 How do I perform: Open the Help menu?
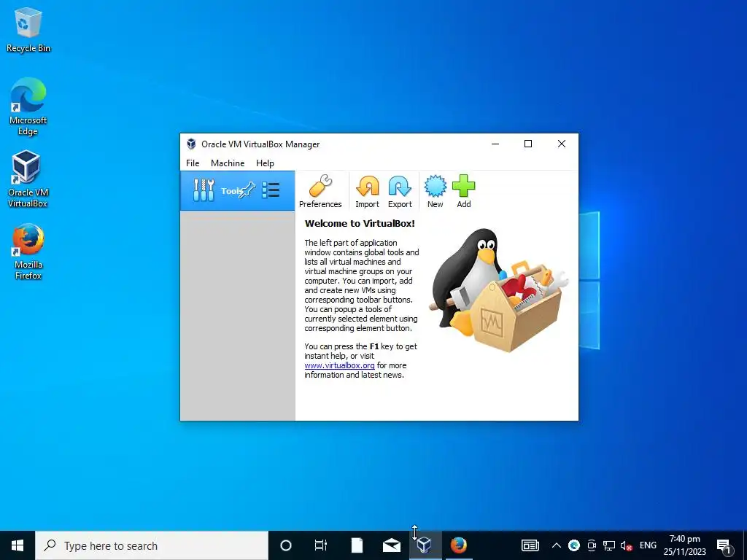265,163
